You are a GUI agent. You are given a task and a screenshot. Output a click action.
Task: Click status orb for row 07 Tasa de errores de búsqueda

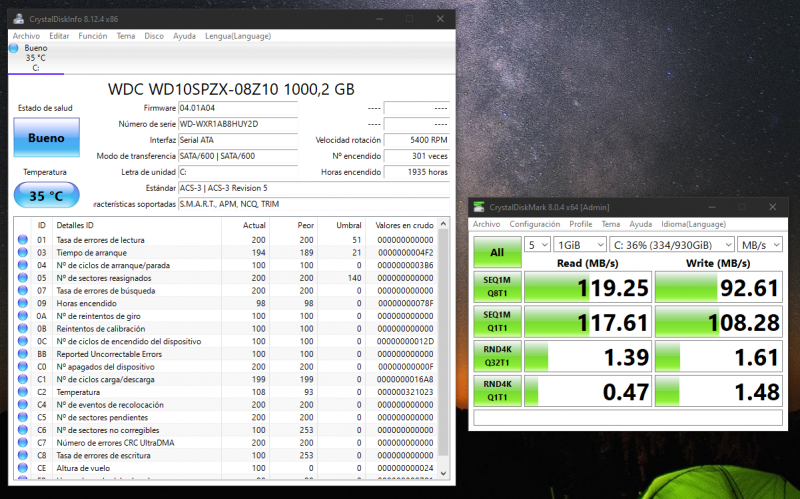[22, 291]
